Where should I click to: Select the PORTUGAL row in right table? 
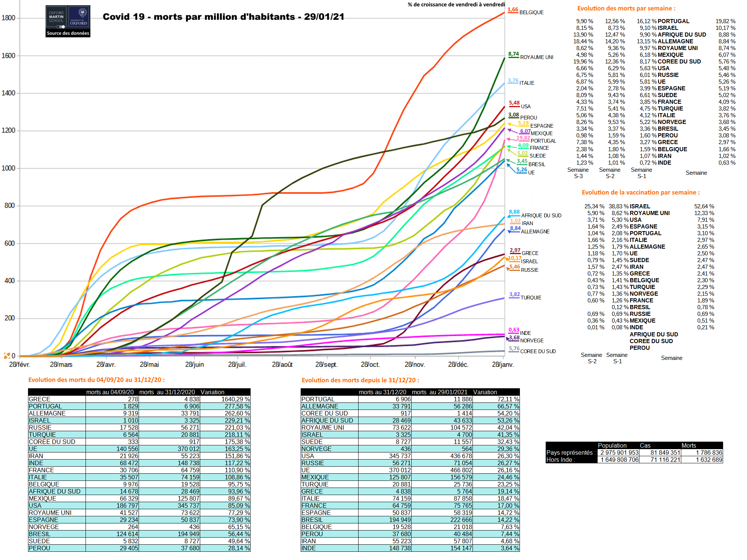317,399
